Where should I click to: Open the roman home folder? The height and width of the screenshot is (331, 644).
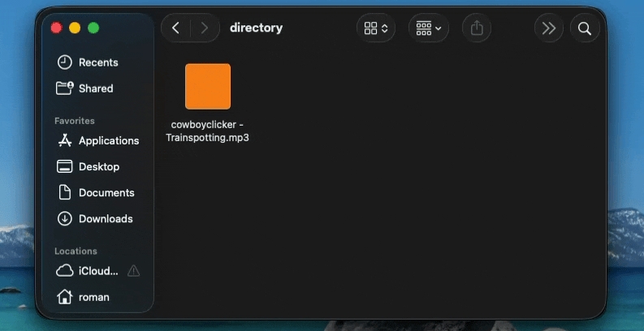tap(83, 297)
